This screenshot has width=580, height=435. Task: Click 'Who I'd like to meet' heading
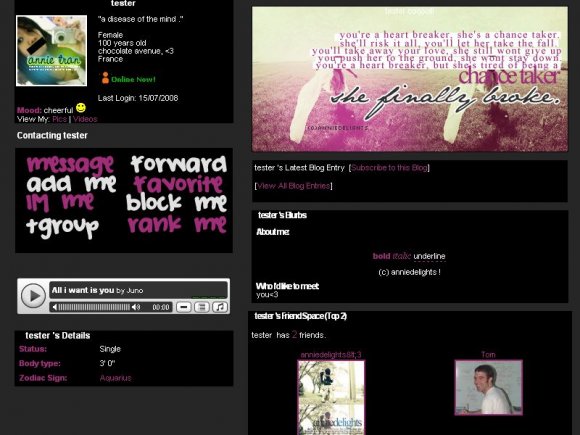pos(287,286)
